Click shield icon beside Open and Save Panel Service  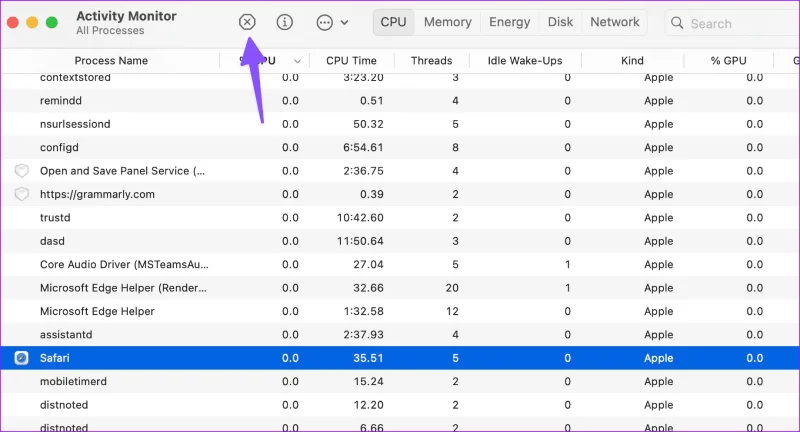(x=21, y=171)
